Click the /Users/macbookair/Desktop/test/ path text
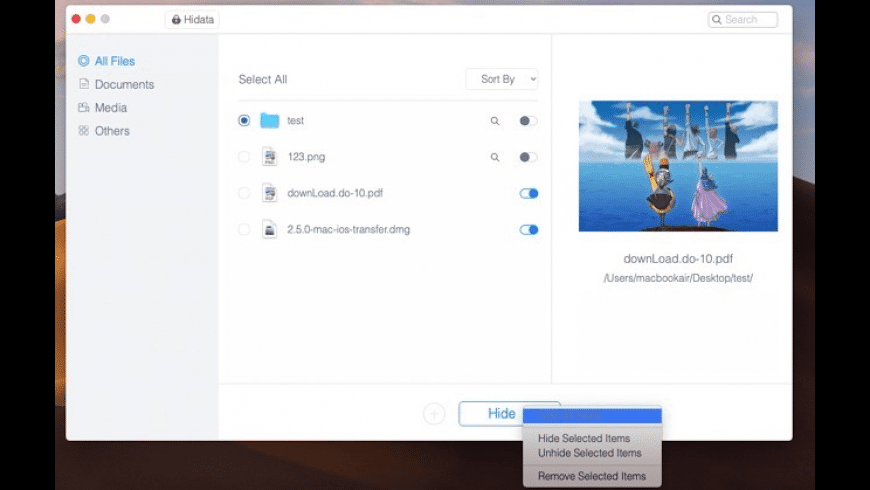Screen dimensions: 870x490 point(678,278)
